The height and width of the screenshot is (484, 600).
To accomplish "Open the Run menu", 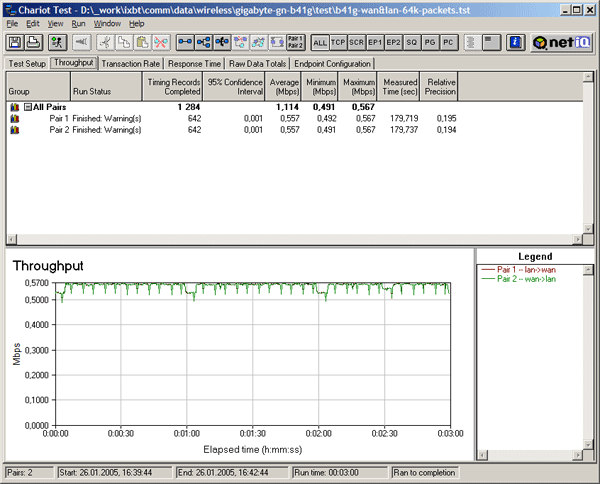I will 78,24.
